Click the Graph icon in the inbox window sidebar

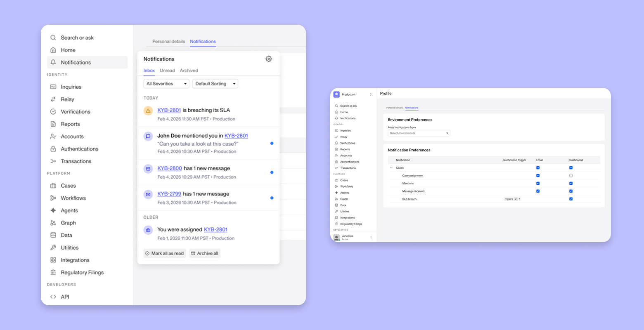point(53,223)
